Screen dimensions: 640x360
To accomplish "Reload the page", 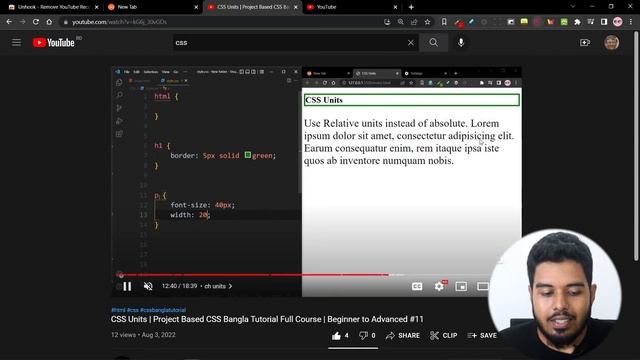I will (x=36, y=22).
